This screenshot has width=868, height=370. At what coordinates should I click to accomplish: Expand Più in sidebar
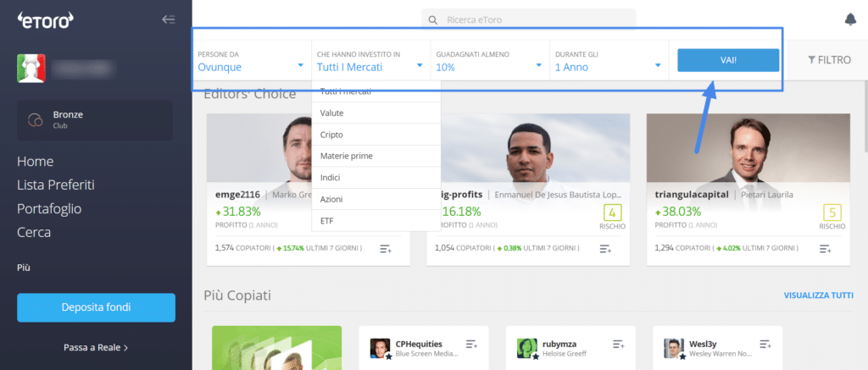(x=24, y=268)
